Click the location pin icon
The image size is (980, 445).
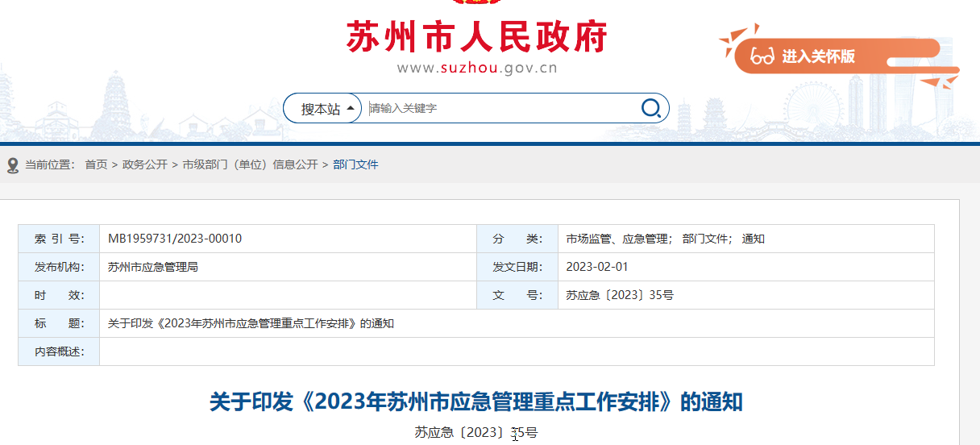click(12, 165)
